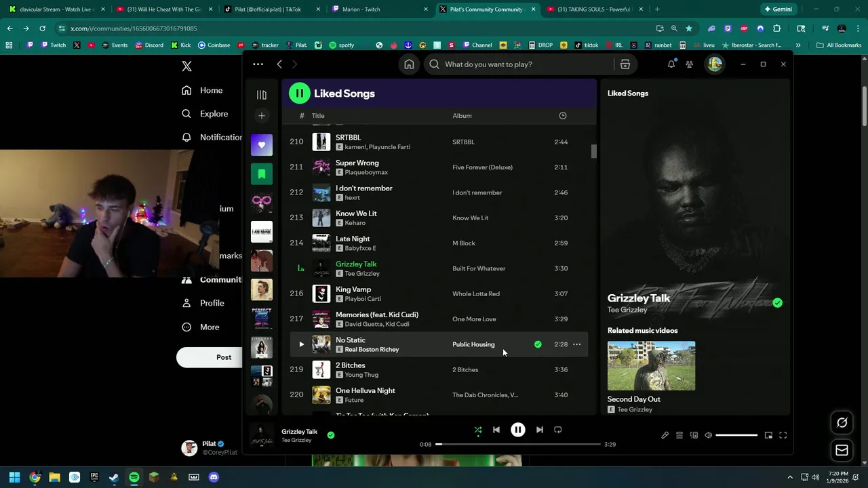The width and height of the screenshot is (868, 488).
Task: Seek on the song progress bar
Action: coord(519,445)
